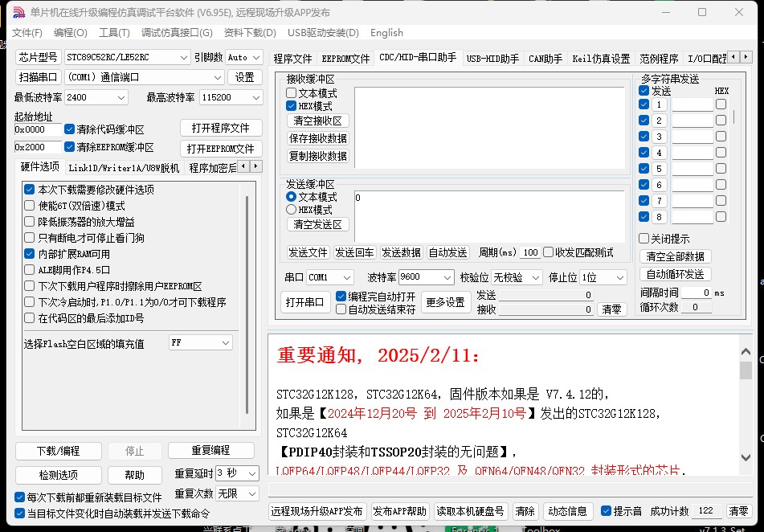Expand the Flash fill value FF dropdown

pyautogui.click(x=201, y=343)
